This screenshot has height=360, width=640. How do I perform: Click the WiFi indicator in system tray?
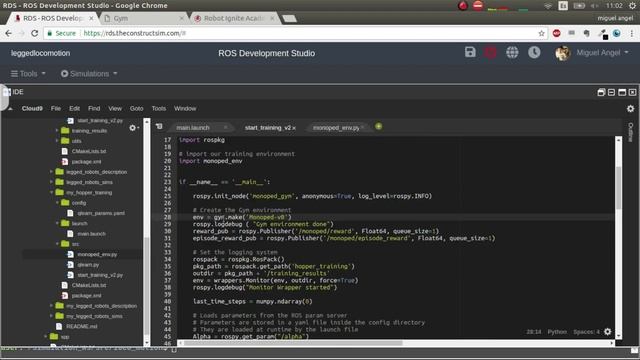click(548, 6)
